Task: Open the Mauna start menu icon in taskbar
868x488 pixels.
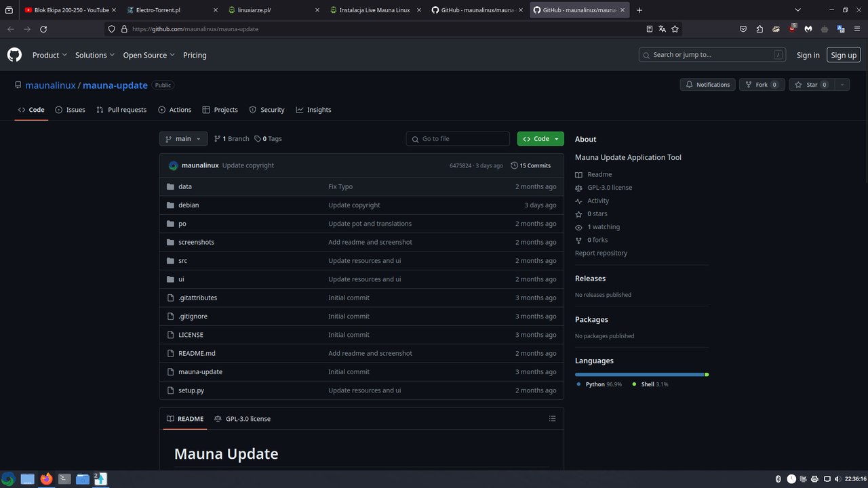Action: click(8, 479)
